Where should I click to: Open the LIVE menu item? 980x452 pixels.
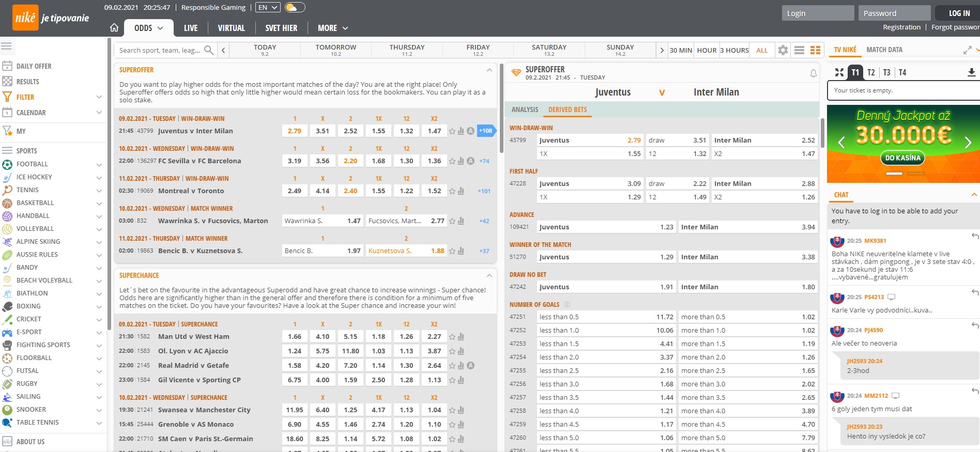(x=191, y=28)
